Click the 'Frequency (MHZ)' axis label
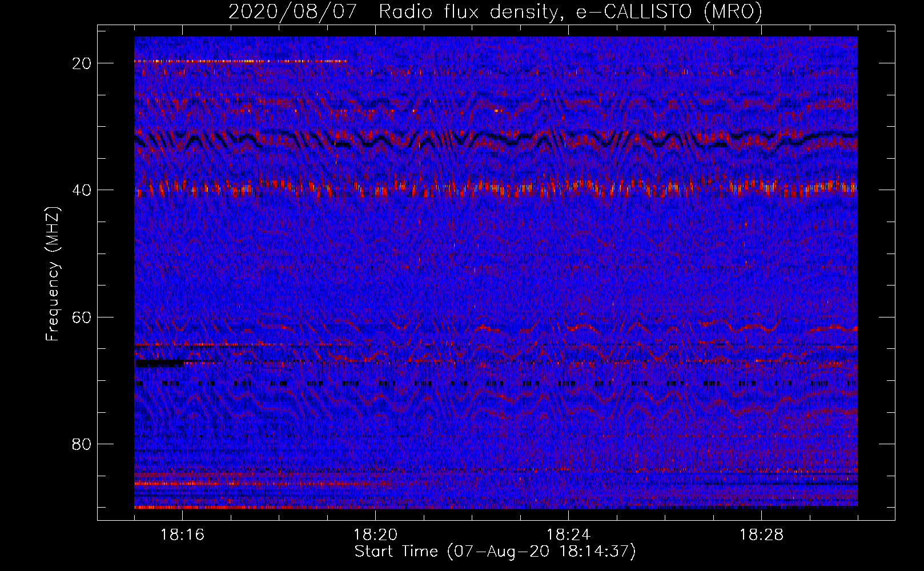Image resolution: width=924 pixels, height=571 pixels. coord(53,274)
